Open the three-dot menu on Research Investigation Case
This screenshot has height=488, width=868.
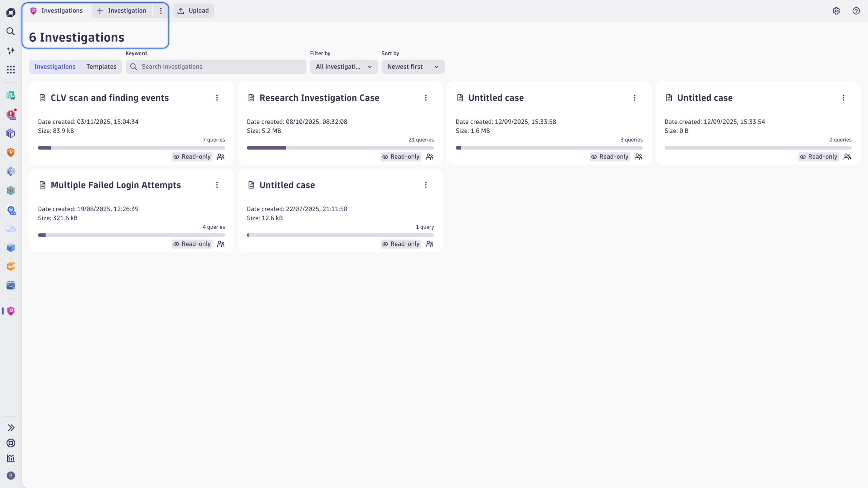click(x=426, y=98)
